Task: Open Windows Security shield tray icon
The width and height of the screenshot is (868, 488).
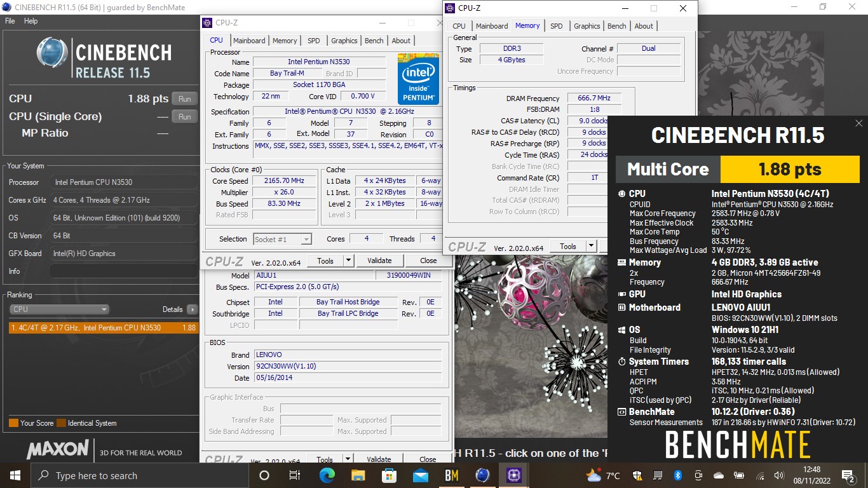Action: point(636,475)
